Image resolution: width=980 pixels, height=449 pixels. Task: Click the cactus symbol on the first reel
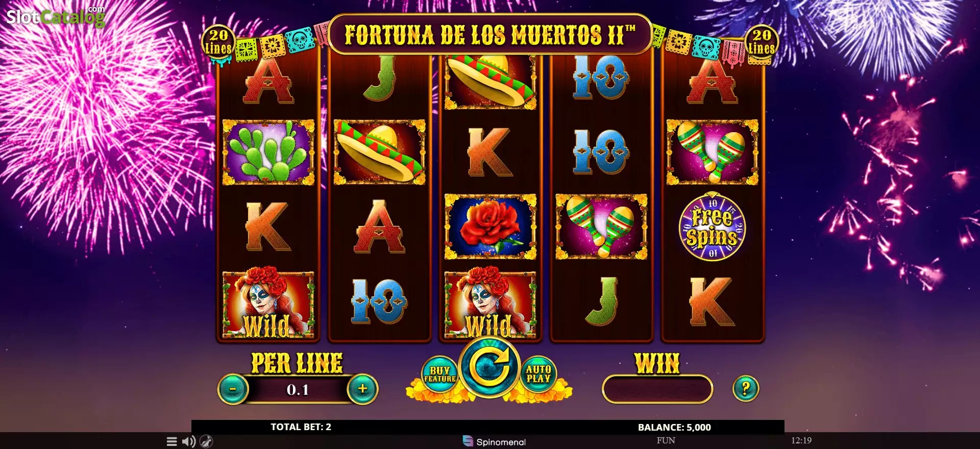pos(268,152)
